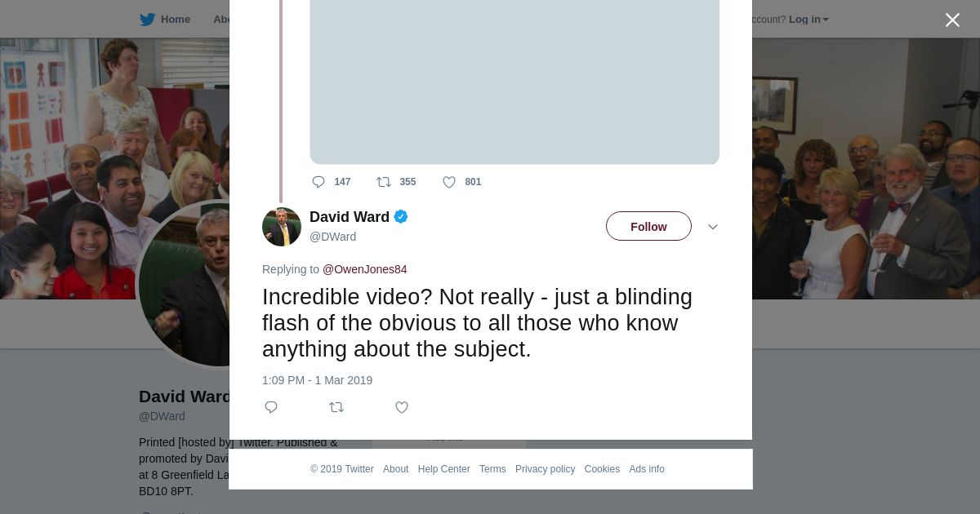The height and width of the screenshot is (514, 980).
Task: Open replies on tweet with 147 comments
Action: (319, 182)
